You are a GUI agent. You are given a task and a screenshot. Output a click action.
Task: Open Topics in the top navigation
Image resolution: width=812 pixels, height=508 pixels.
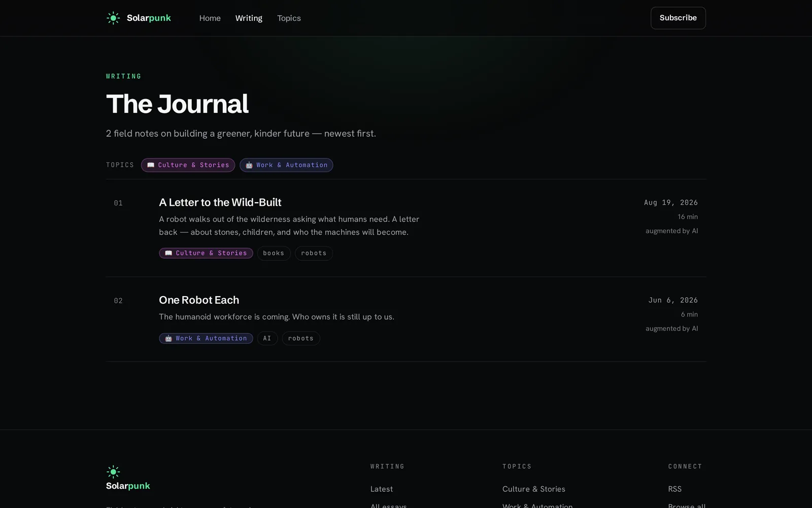[x=289, y=18]
